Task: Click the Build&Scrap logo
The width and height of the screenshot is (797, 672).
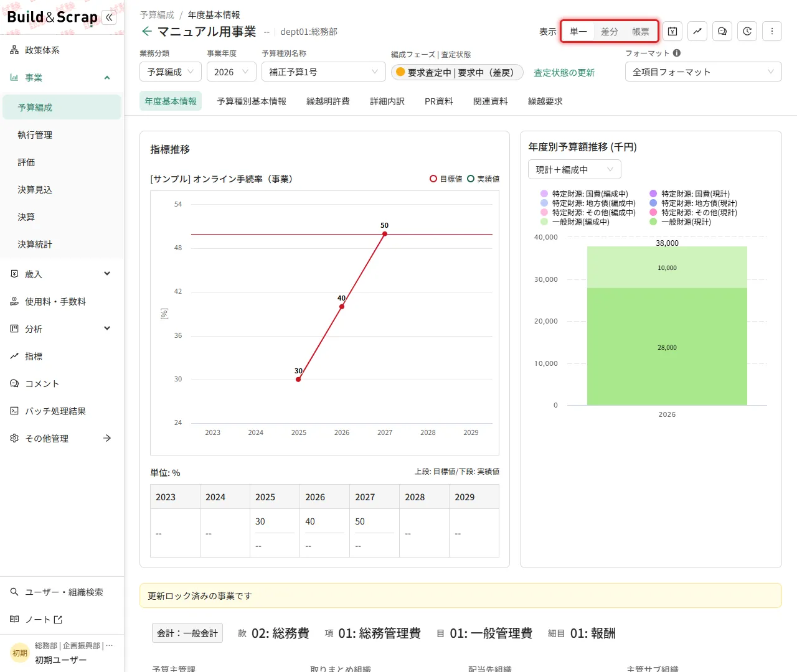Action: click(x=52, y=17)
